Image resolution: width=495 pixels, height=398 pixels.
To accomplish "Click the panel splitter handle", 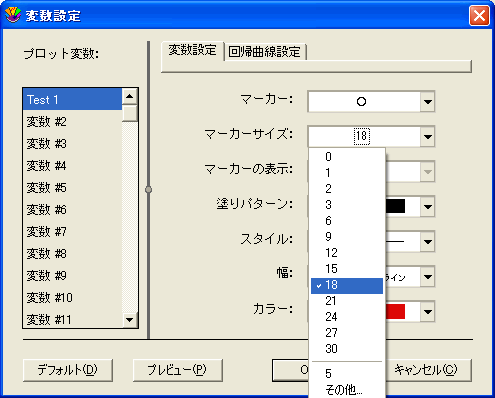I will tap(149, 190).
